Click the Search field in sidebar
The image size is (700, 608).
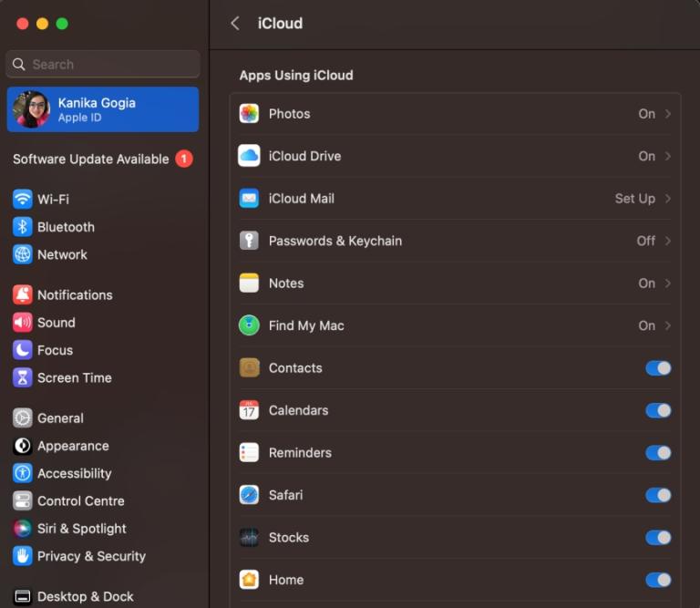(x=102, y=65)
